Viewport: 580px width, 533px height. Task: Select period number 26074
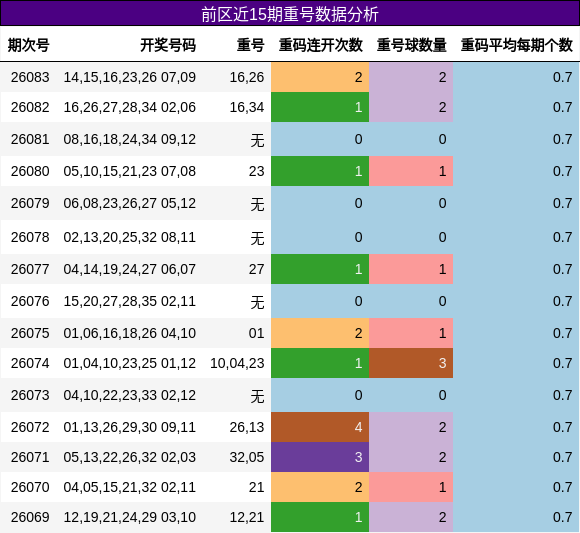[x=30, y=363]
